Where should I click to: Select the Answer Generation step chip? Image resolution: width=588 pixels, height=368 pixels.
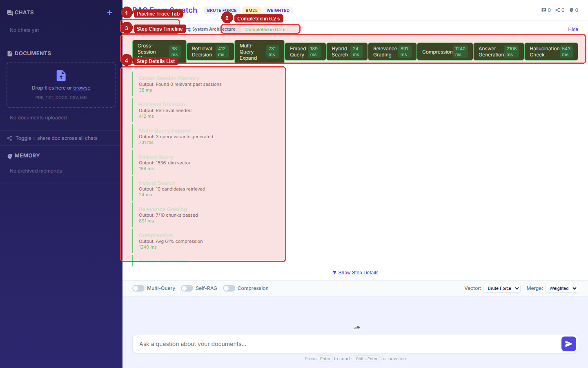tap(499, 52)
